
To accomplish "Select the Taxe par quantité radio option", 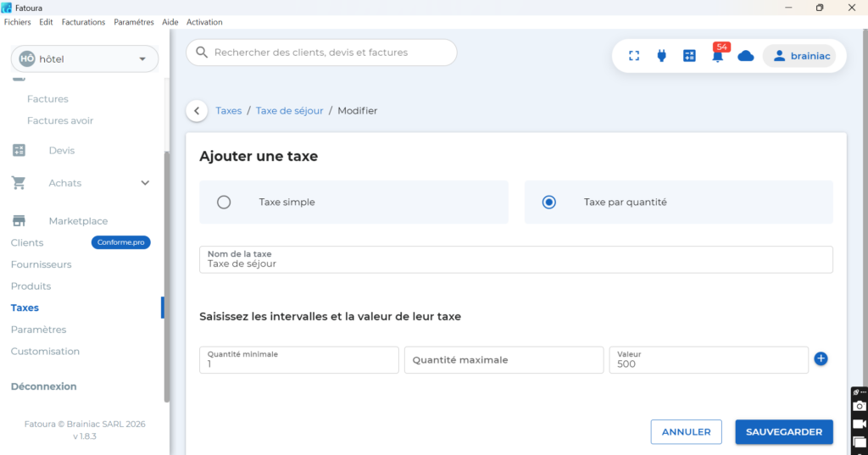I will point(549,202).
